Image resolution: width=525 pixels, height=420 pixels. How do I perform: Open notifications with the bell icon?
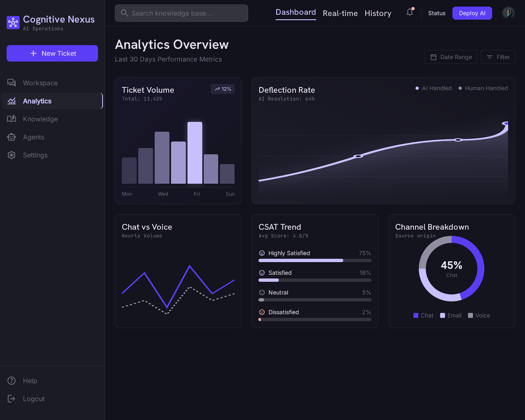(x=410, y=12)
